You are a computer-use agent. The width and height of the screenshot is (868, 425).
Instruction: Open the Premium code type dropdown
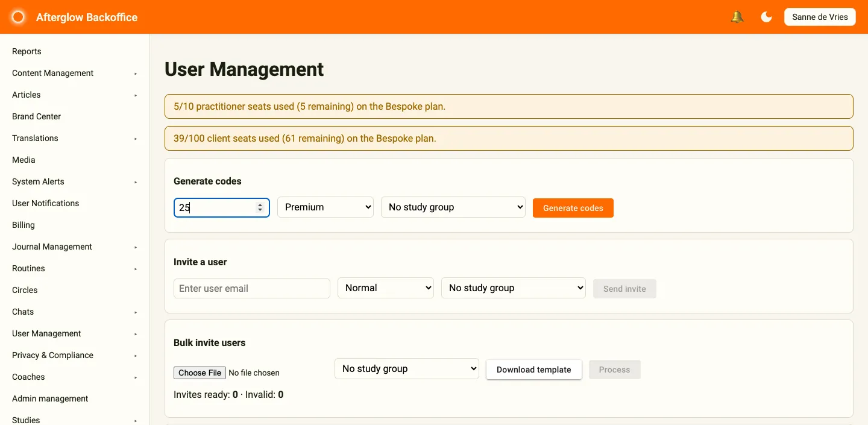325,207
